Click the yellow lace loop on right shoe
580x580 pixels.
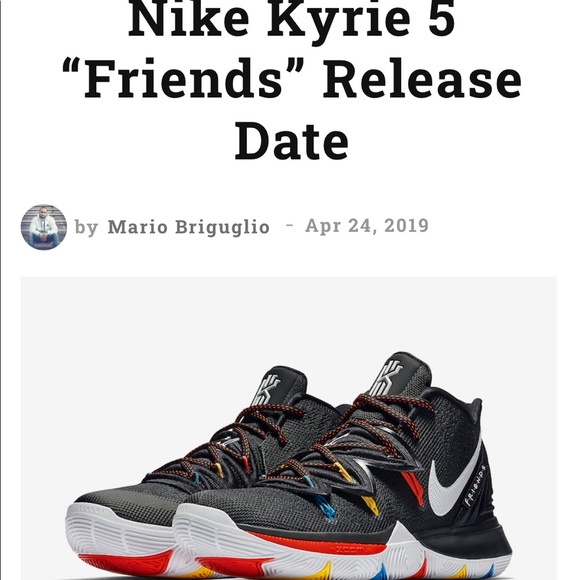click(370, 505)
